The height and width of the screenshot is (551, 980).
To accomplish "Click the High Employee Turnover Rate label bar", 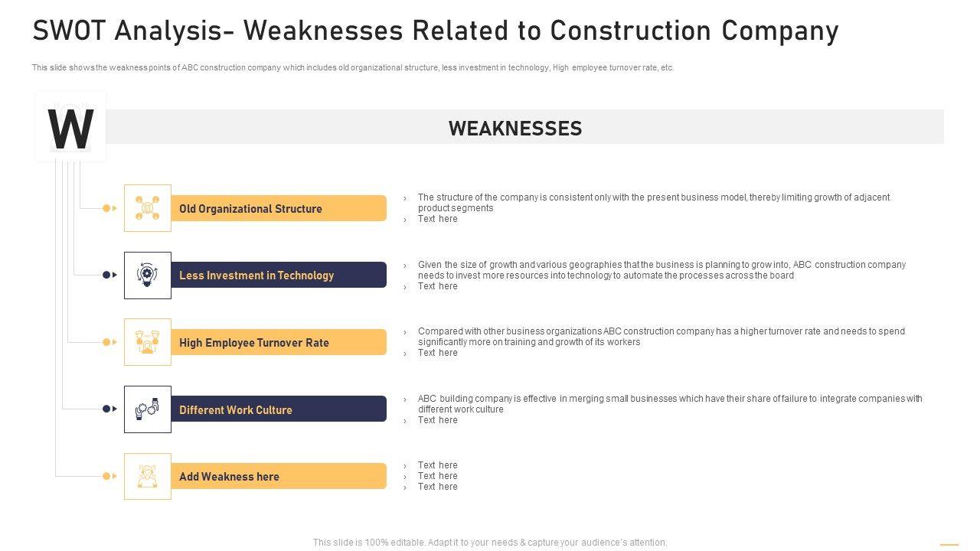I will pyautogui.click(x=278, y=342).
